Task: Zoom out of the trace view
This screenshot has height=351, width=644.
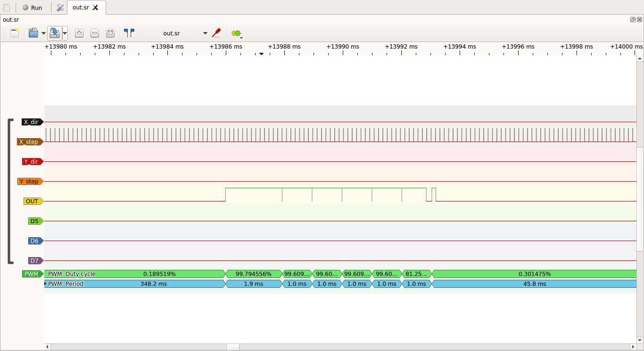Action: coord(95,33)
